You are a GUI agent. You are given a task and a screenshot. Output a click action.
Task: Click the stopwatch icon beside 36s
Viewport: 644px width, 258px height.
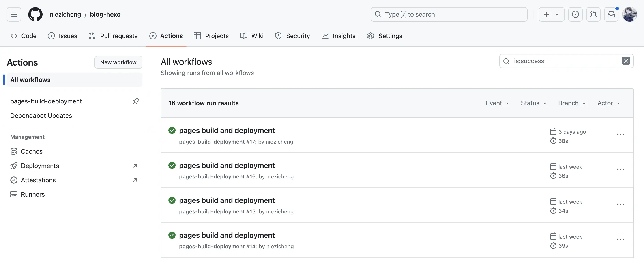(x=553, y=176)
